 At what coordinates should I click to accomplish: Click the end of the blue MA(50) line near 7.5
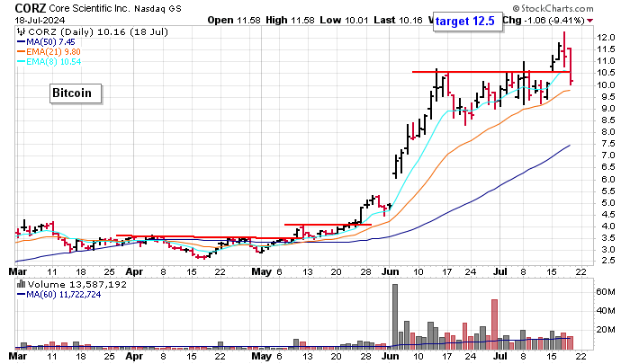point(569,146)
